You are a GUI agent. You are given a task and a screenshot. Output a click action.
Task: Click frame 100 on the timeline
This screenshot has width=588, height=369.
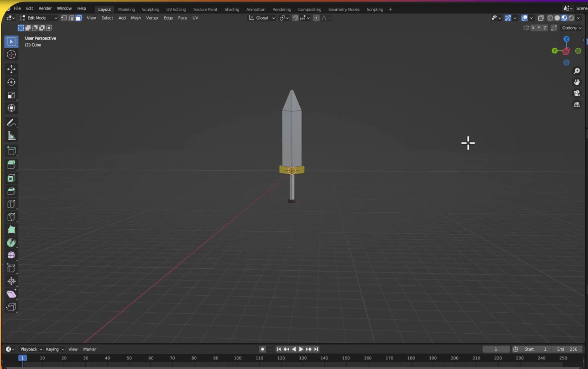click(238, 358)
